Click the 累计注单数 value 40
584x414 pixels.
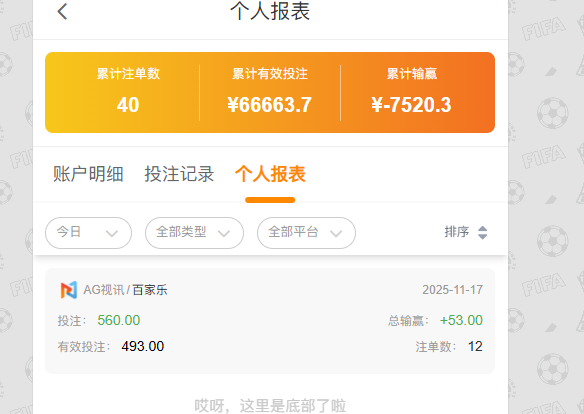pos(128,105)
